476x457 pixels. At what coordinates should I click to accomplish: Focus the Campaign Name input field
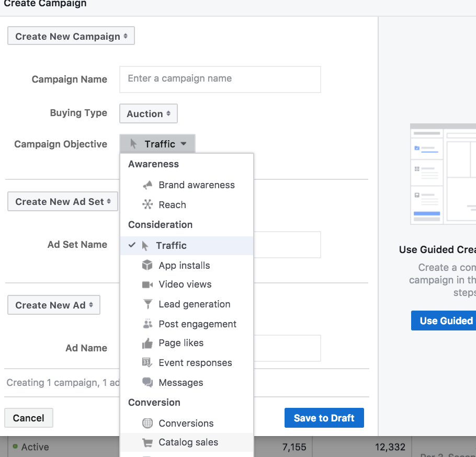point(220,79)
